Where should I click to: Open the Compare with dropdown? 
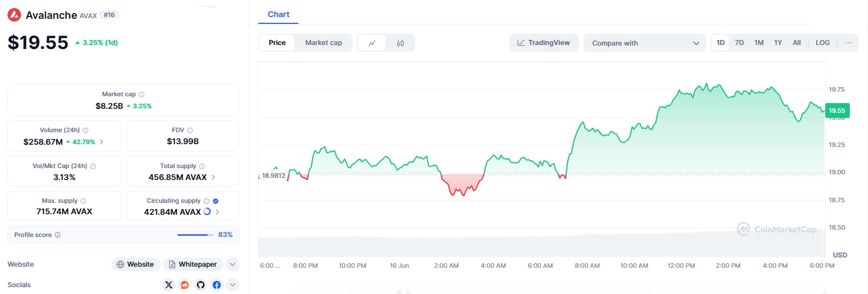point(645,43)
